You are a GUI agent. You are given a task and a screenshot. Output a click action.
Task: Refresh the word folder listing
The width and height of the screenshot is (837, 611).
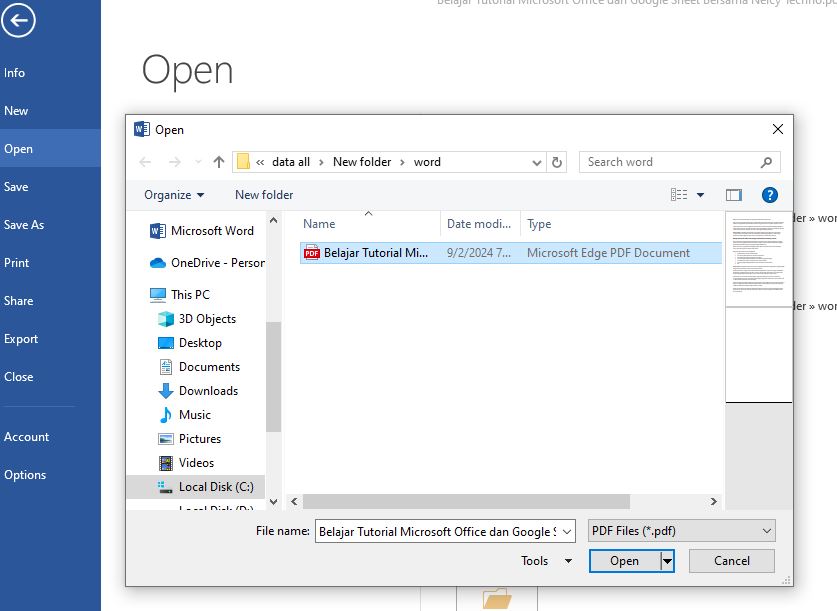coord(556,162)
